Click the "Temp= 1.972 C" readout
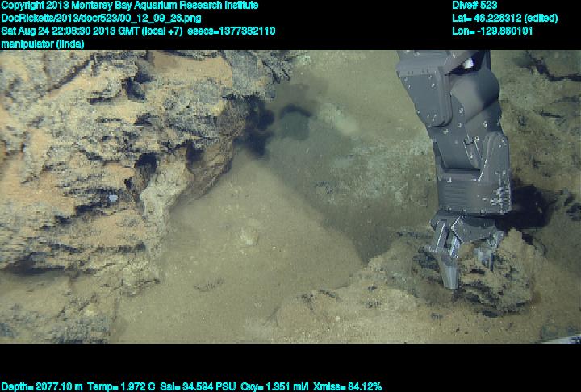This screenshot has width=581, height=392. click(121, 387)
